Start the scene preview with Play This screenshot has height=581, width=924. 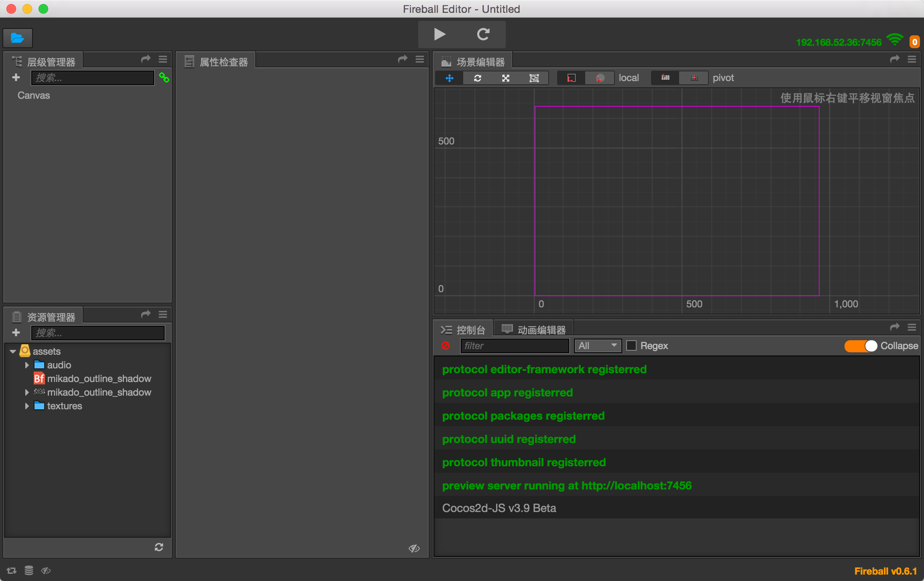(x=440, y=35)
